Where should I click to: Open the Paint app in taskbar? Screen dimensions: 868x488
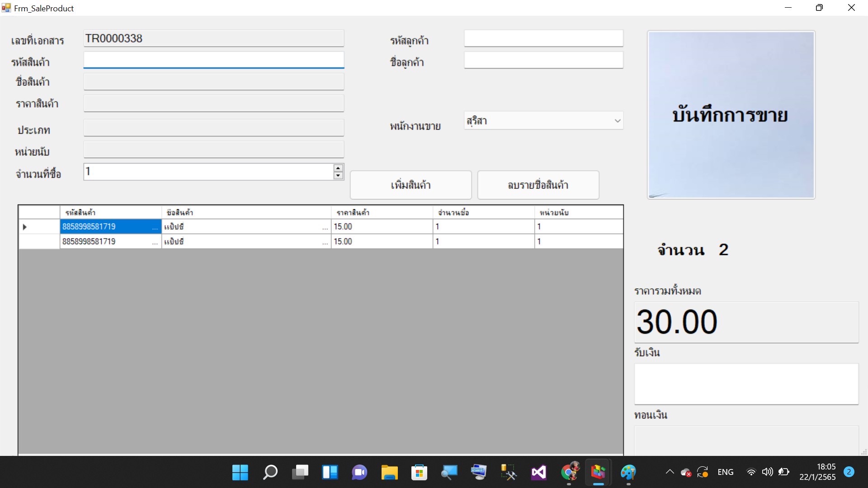pos(628,473)
